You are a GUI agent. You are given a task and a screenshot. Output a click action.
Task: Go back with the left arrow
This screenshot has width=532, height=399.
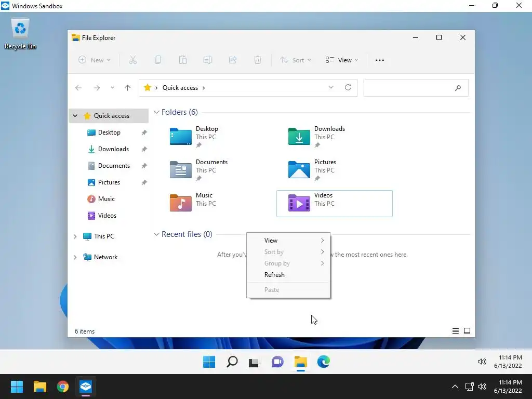[x=78, y=88]
